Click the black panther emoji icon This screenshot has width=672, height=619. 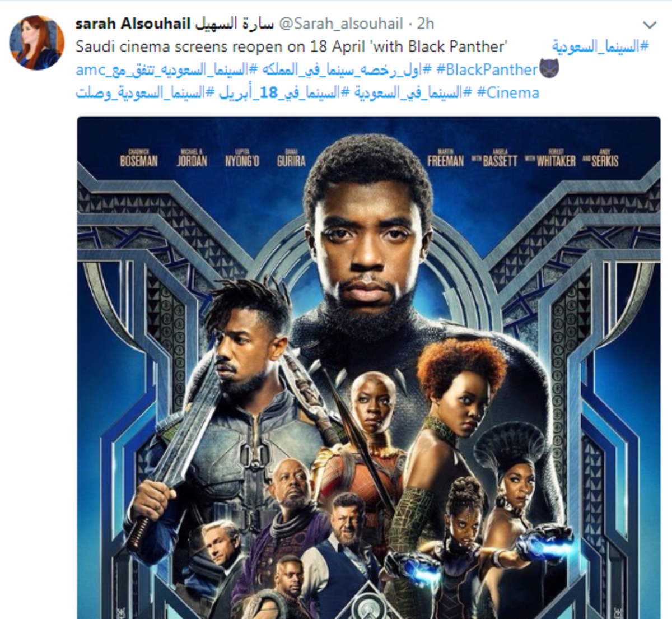549,69
